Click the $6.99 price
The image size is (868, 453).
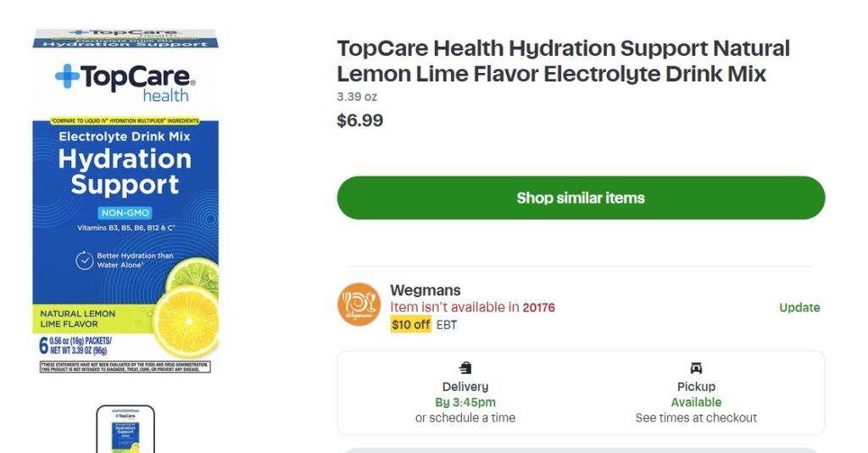pyautogui.click(x=360, y=120)
